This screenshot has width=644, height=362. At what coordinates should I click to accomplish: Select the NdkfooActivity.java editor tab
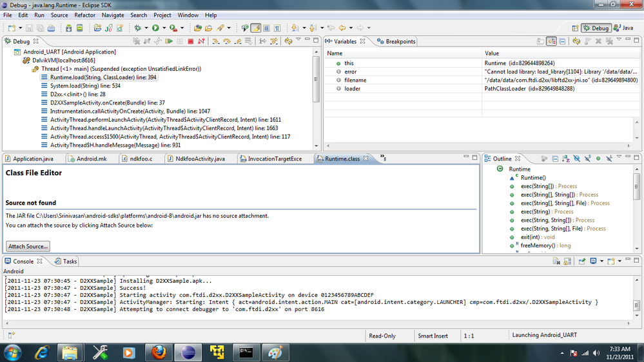pyautogui.click(x=197, y=159)
